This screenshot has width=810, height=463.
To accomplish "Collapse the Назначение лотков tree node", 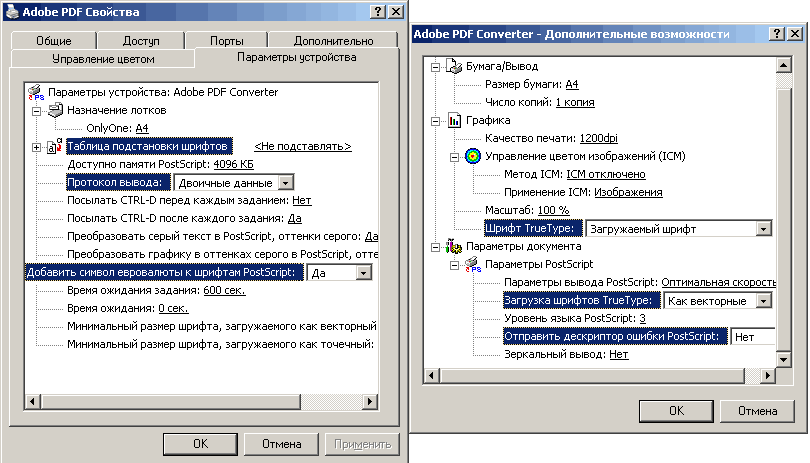I will (36, 111).
